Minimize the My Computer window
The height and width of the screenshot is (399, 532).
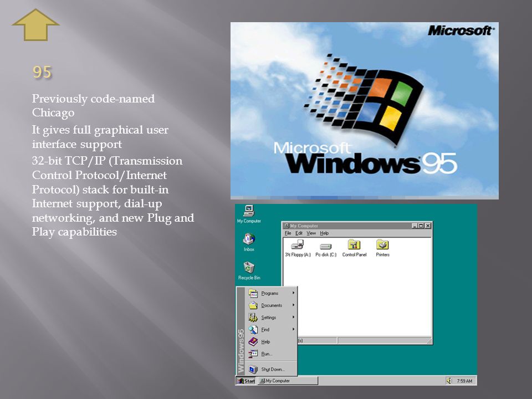point(415,226)
